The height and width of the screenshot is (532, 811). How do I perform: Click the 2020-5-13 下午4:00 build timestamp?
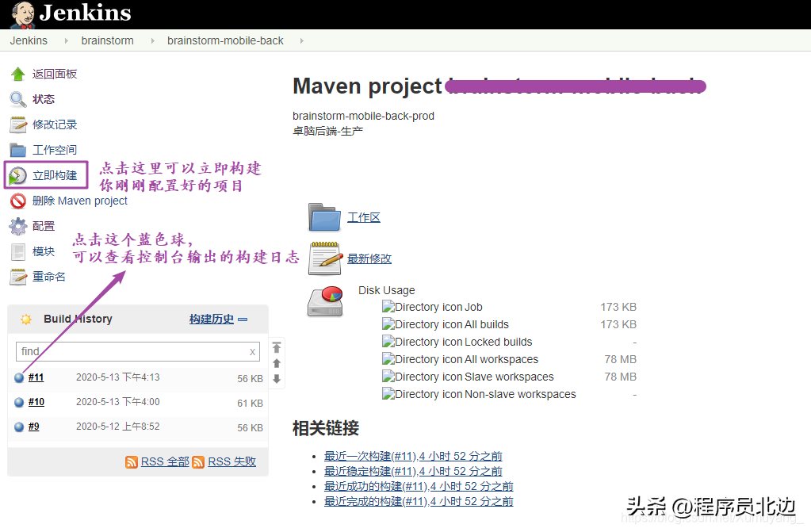click(x=118, y=402)
